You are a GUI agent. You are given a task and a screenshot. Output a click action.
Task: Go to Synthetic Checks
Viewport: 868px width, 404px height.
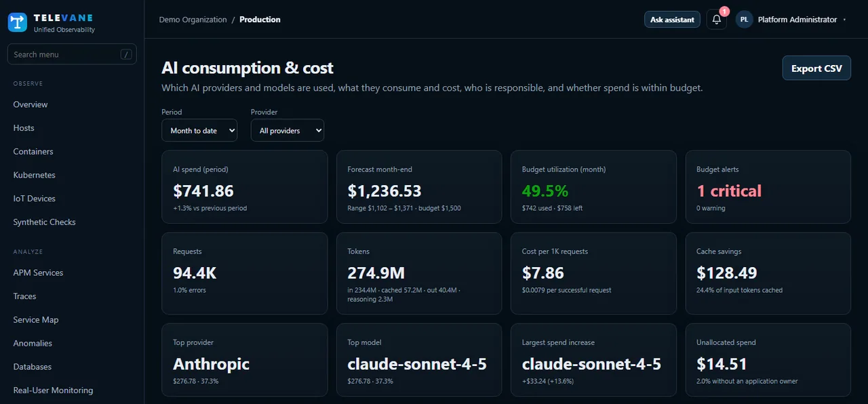(45, 222)
